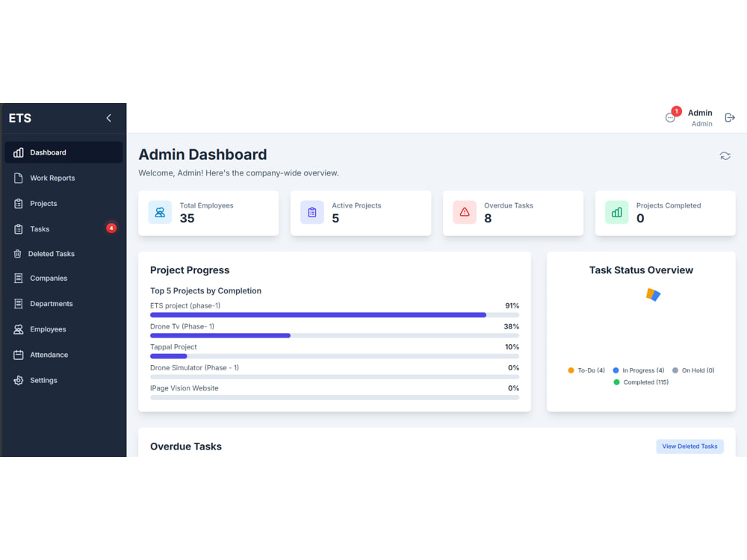Click the Tappal Project progress bar
747x560 pixels.
tap(335, 356)
